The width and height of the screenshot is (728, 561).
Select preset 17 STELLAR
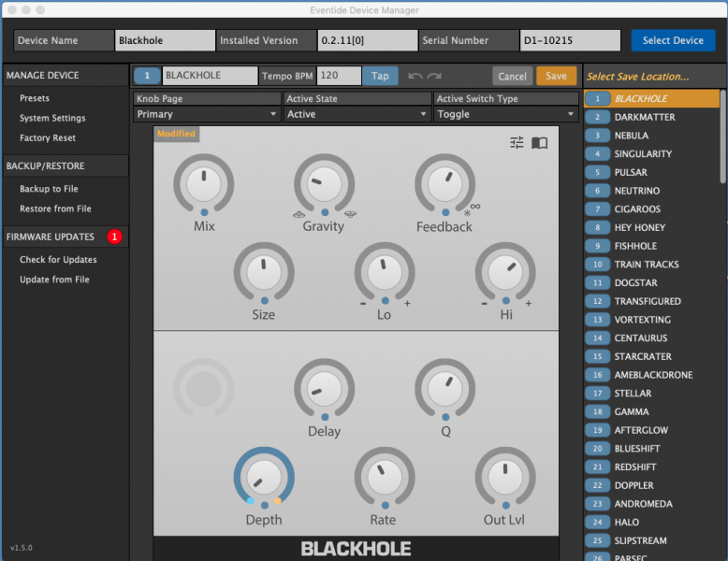pos(651,393)
